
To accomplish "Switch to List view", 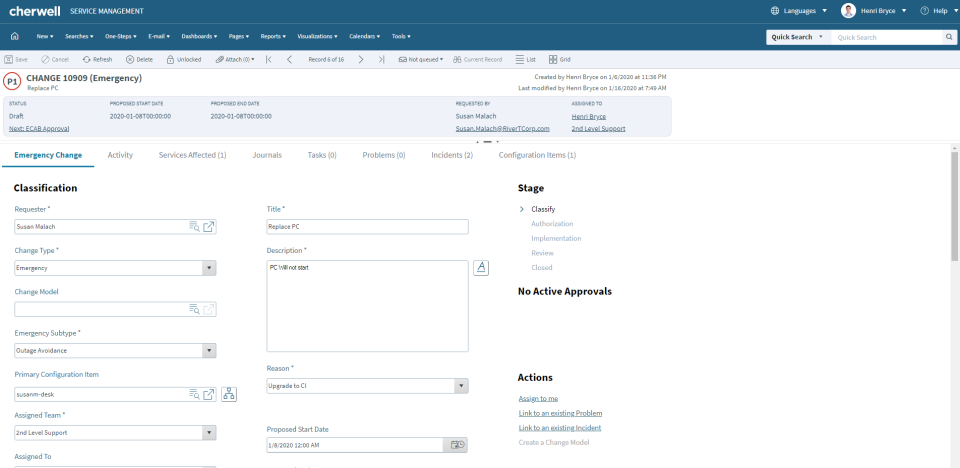I will [x=526, y=59].
